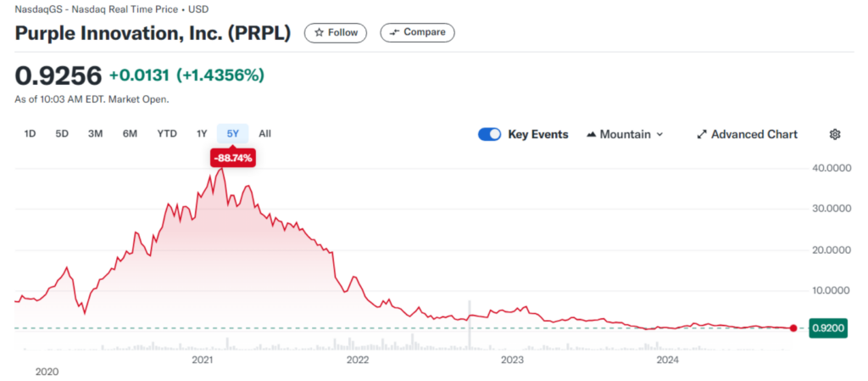Screen dimensions: 868x381
Task: Open chart settings gear icon
Action: click(x=835, y=134)
